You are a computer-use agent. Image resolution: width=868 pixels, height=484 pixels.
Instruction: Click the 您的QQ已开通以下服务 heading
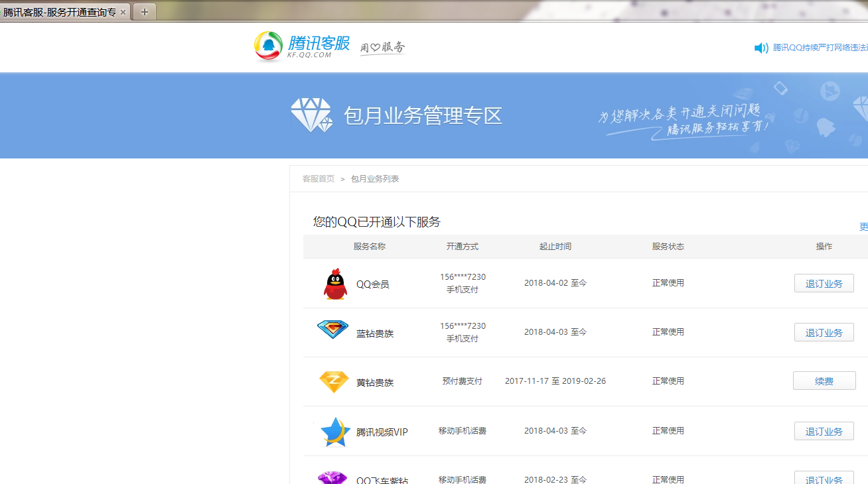(x=377, y=222)
